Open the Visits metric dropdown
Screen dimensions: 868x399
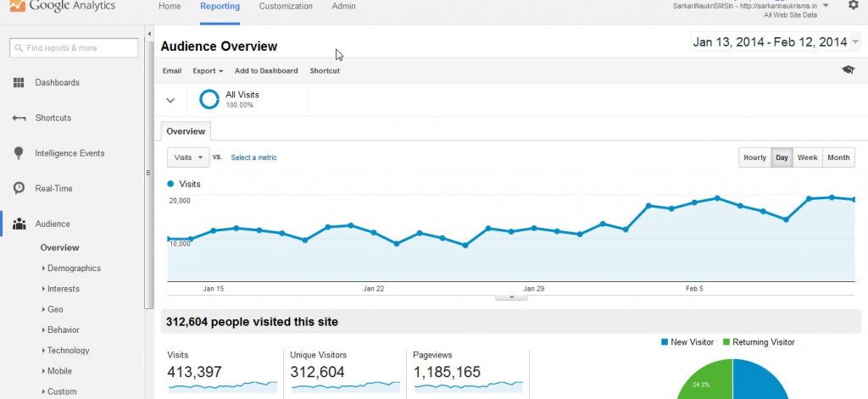(188, 158)
